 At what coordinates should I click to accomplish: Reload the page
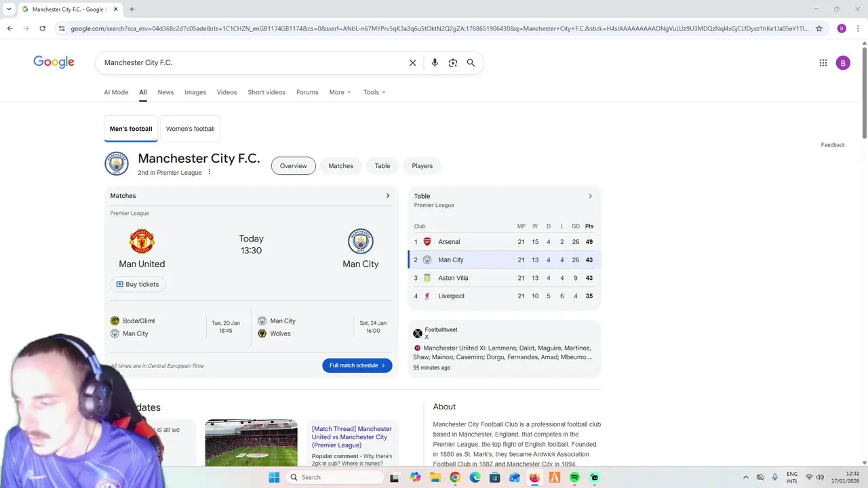coord(42,28)
